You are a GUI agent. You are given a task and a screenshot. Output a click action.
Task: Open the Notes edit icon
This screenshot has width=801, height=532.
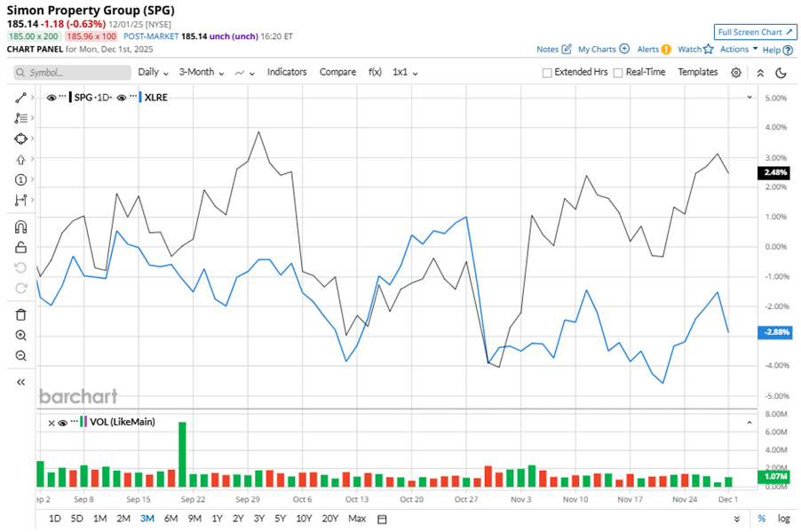tap(566, 49)
